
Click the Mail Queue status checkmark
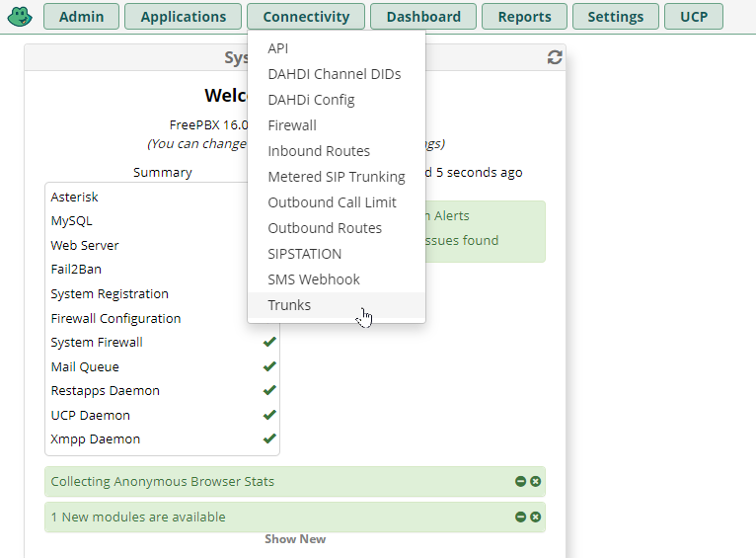pos(269,366)
